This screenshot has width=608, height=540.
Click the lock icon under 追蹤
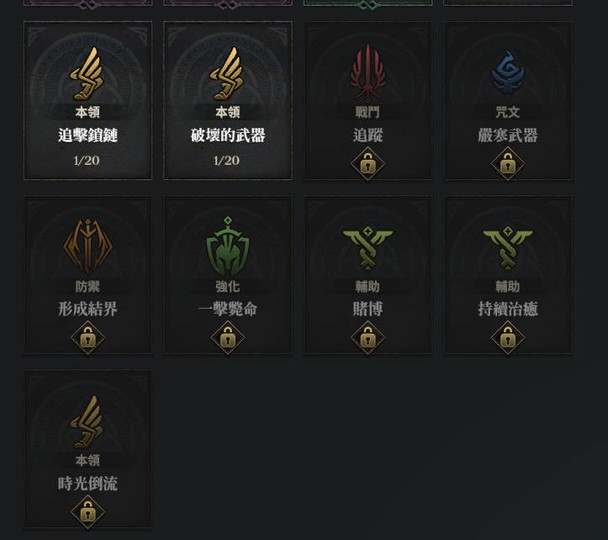tap(368, 164)
